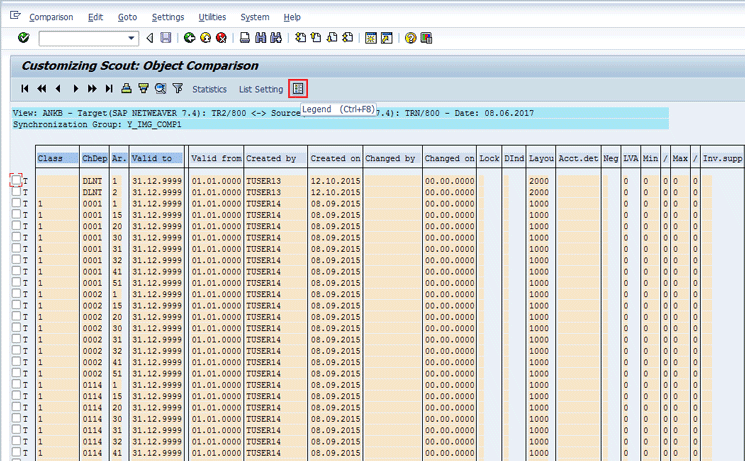Click the Statistics button
Image resolution: width=745 pixels, height=461 pixels.
coord(209,89)
